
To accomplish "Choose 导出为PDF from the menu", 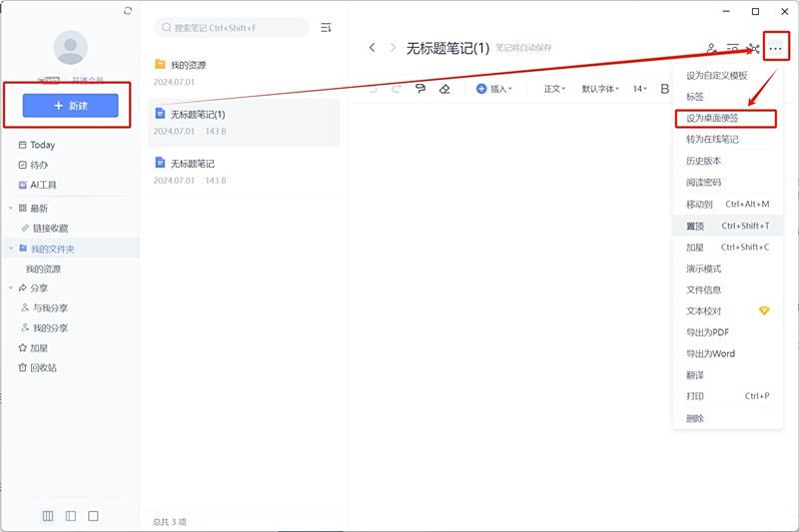I will 728,332.
